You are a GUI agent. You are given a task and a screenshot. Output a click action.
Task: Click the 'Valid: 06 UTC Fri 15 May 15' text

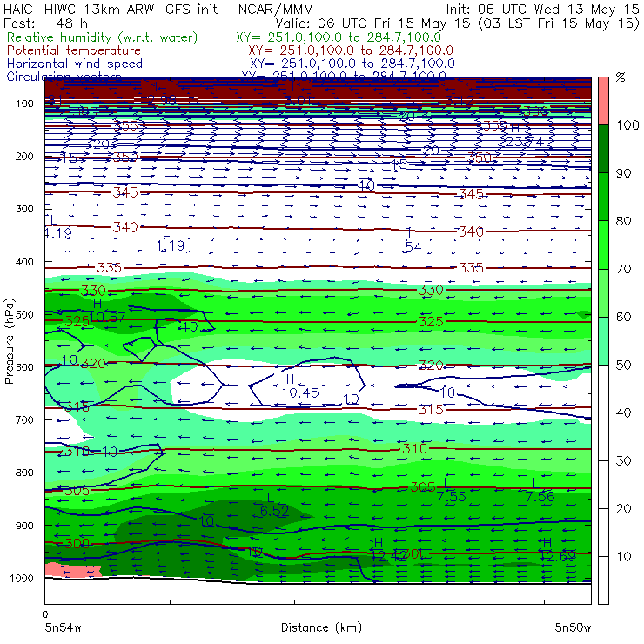click(372, 23)
